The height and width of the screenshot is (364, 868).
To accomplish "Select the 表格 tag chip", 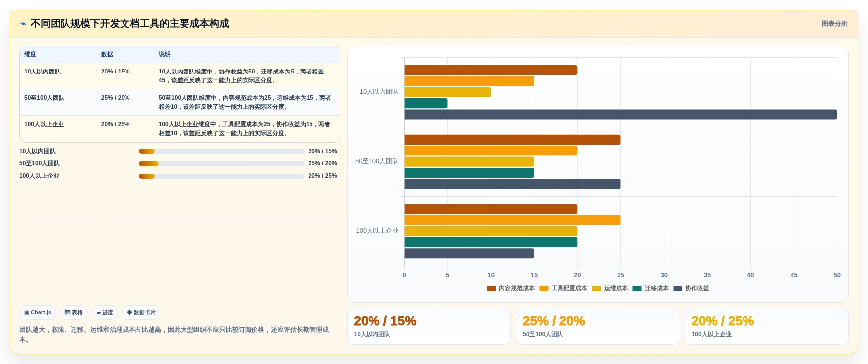I will tap(74, 312).
